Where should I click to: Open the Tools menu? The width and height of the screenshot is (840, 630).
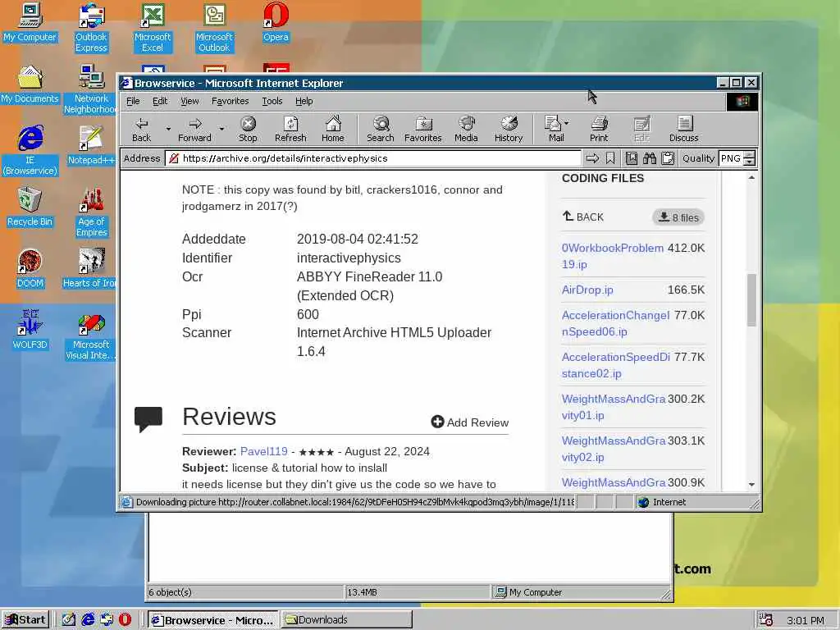(x=272, y=101)
